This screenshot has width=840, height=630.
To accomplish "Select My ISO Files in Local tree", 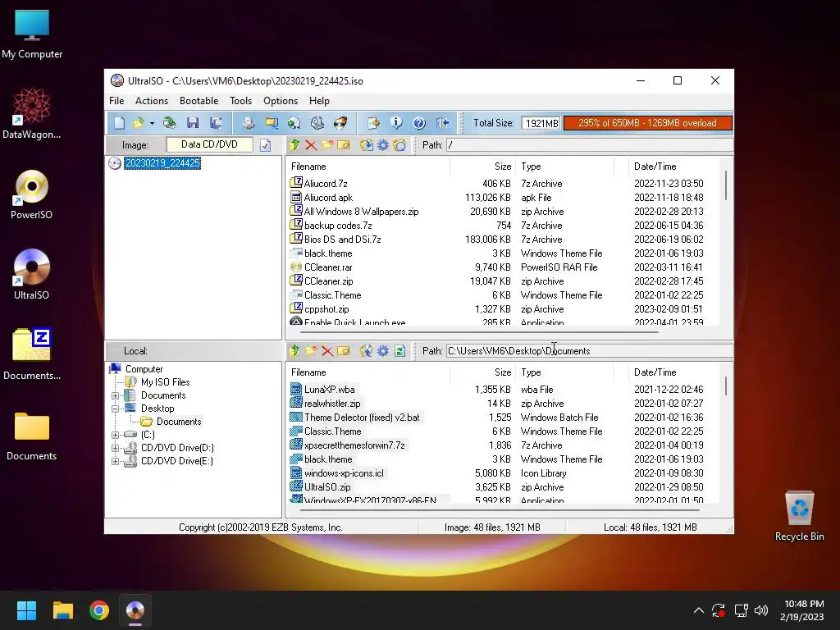I will tap(165, 382).
